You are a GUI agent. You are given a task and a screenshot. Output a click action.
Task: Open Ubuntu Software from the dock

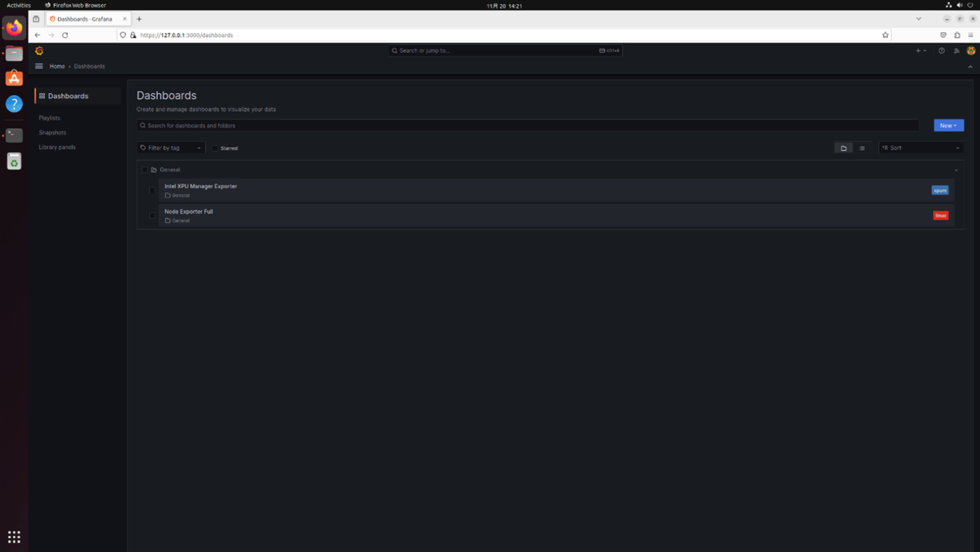pos(14,78)
